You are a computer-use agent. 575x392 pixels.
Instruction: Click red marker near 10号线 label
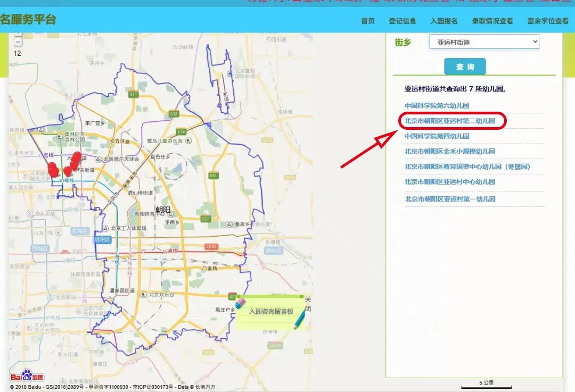[x=68, y=171]
